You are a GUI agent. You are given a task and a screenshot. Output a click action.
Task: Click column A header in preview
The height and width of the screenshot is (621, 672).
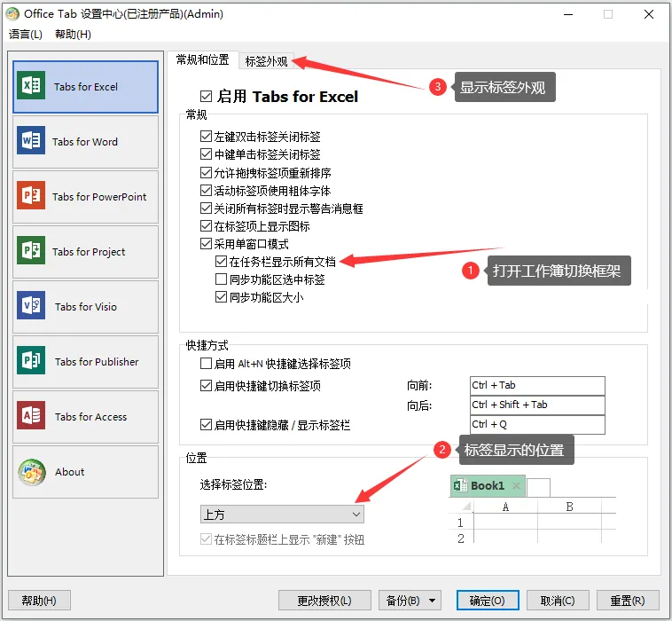[505, 507]
